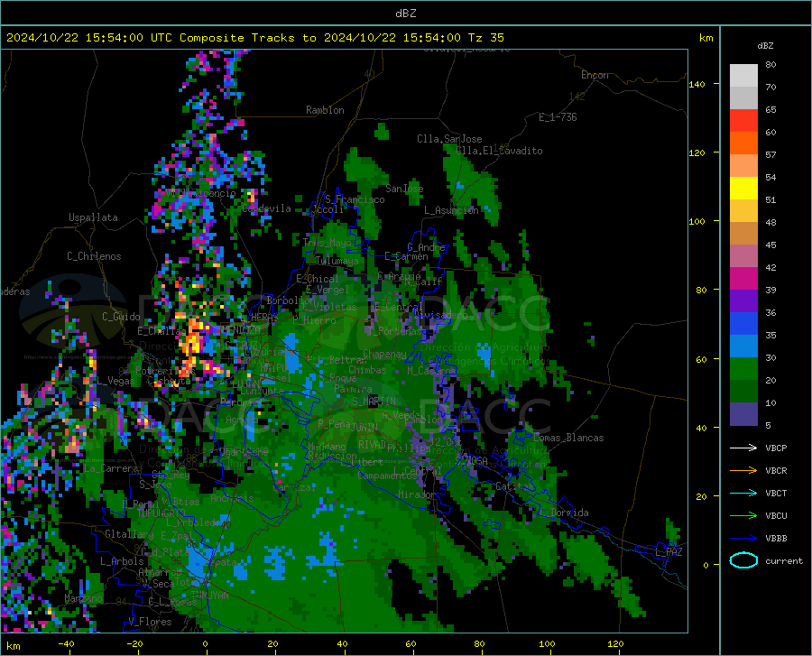Click the 'current' legend label
812x656 pixels.
(784, 560)
